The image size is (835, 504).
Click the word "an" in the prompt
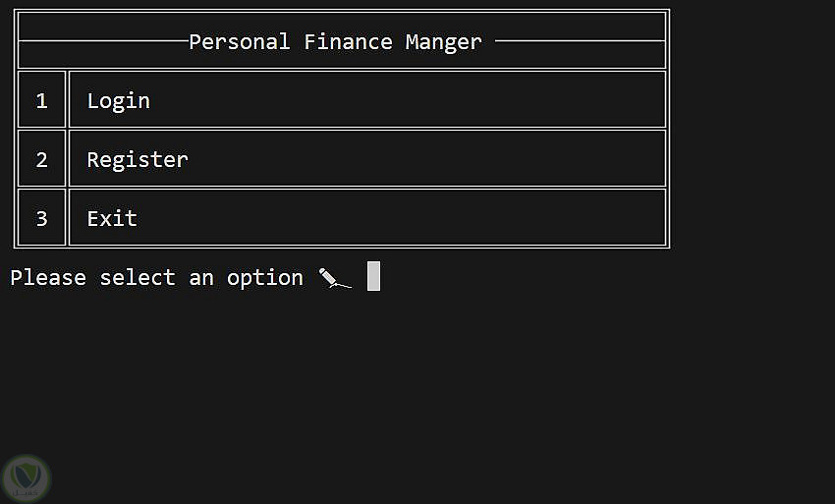click(x=201, y=278)
